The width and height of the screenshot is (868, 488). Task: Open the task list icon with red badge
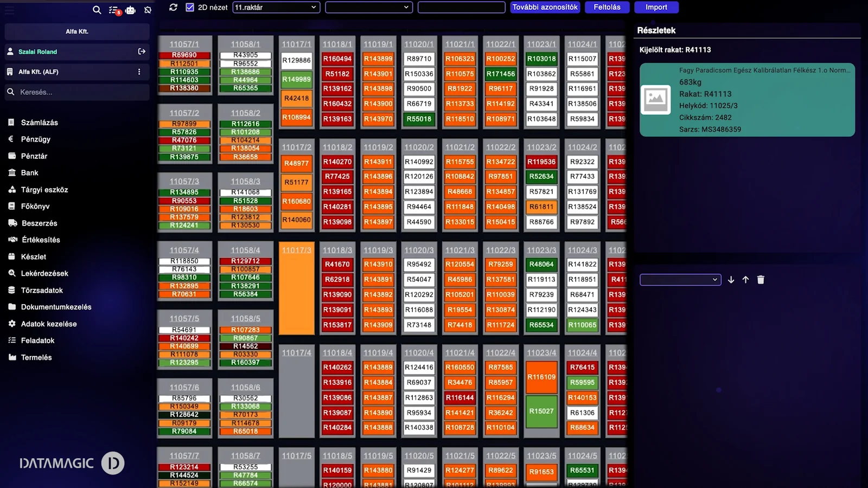(114, 10)
